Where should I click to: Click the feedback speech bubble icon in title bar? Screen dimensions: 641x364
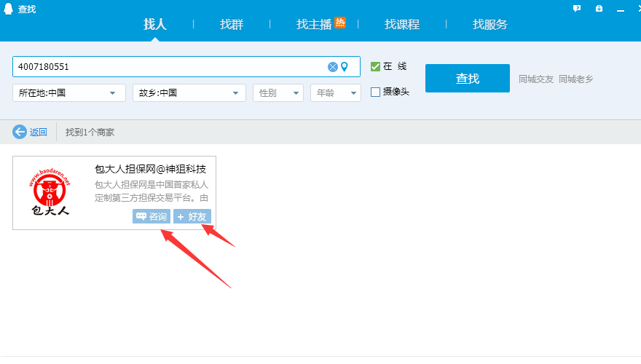coord(577,9)
